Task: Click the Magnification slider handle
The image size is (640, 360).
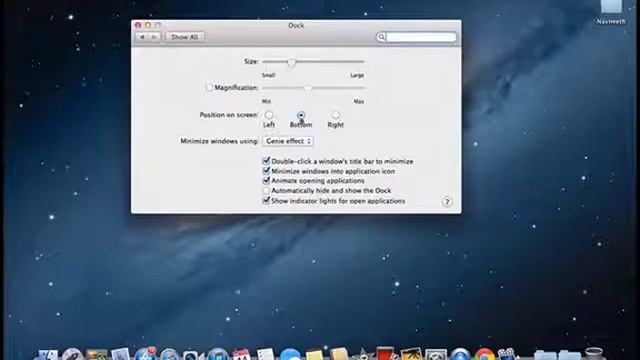Action: (308, 88)
